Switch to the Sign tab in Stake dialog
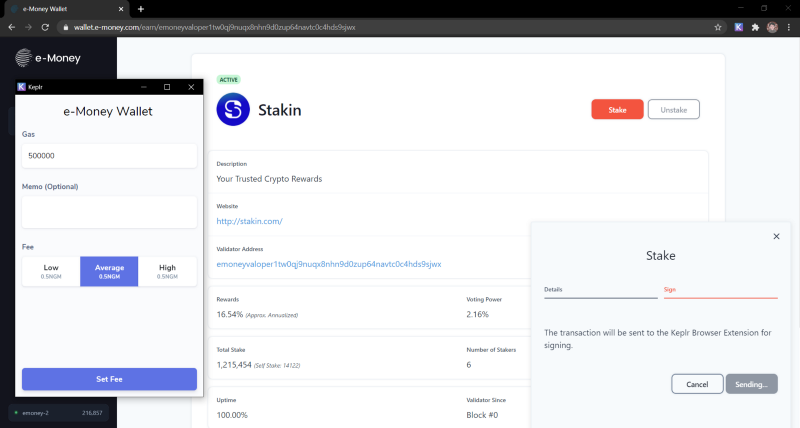This screenshot has height=428, width=800. tap(720, 290)
